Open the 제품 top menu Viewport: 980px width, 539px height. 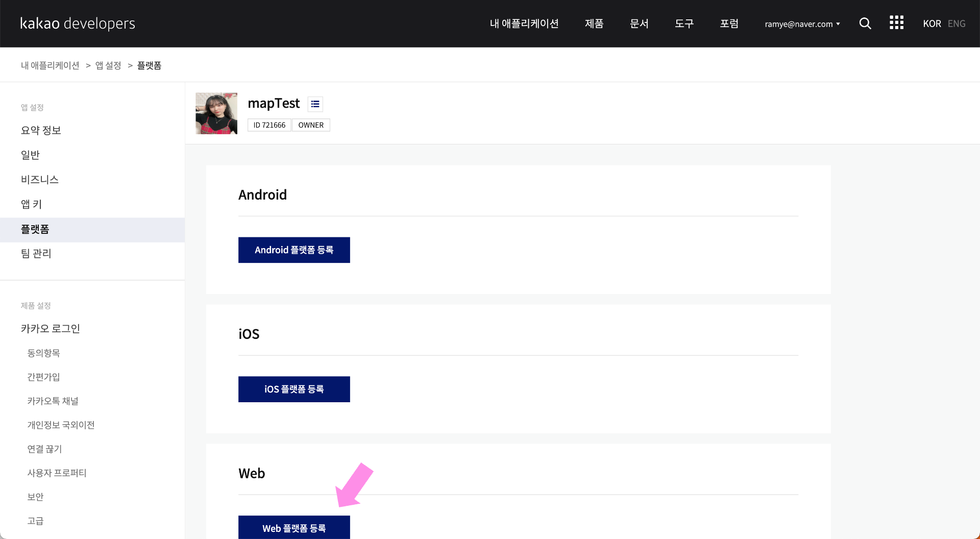(594, 23)
